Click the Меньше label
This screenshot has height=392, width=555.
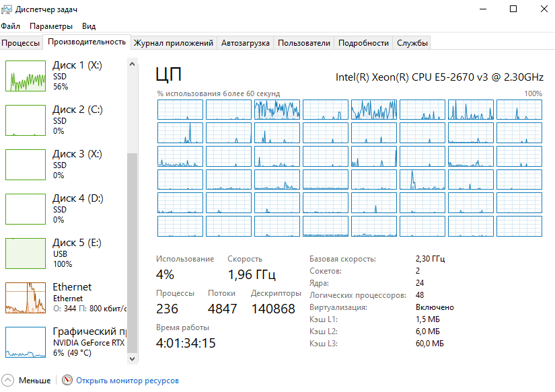pos(35,381)
